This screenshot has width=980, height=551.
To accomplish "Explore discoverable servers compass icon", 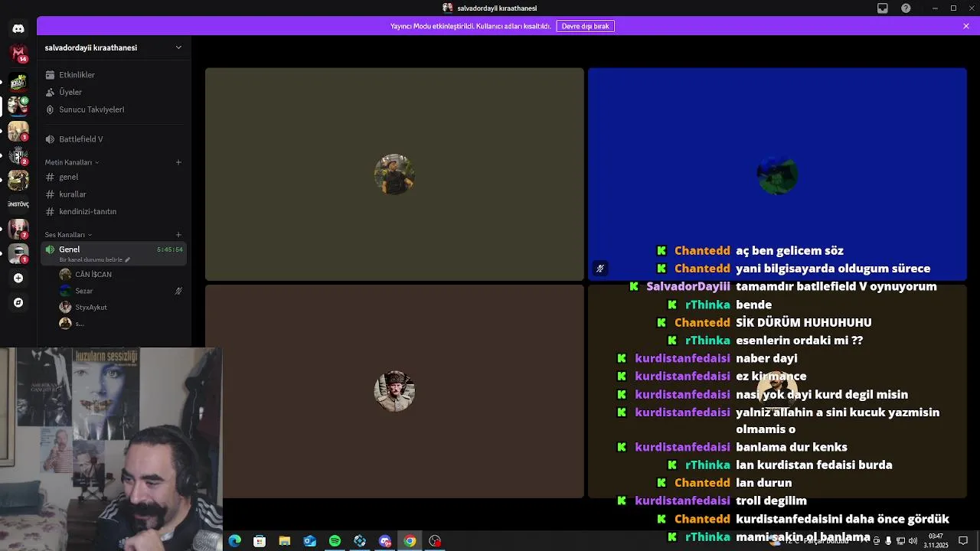I will (x=18, y=303).
